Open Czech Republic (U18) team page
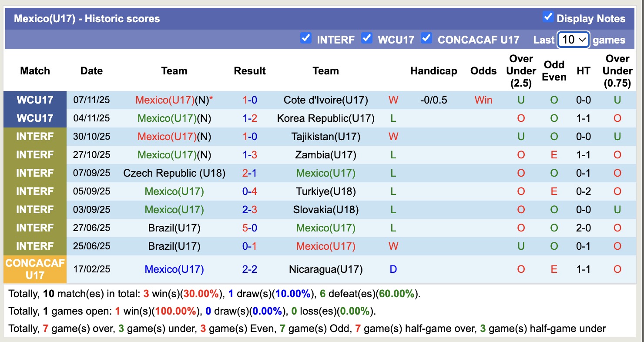 [x=174, y=173]
